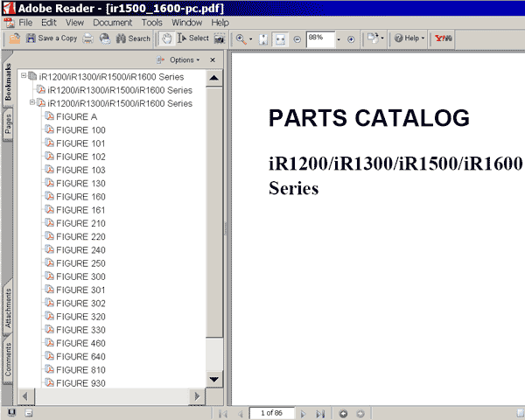This screenshot has width=525, height=420.
Task: Click the PDF icon beside FIGURE 220
Action: (49, 236)
